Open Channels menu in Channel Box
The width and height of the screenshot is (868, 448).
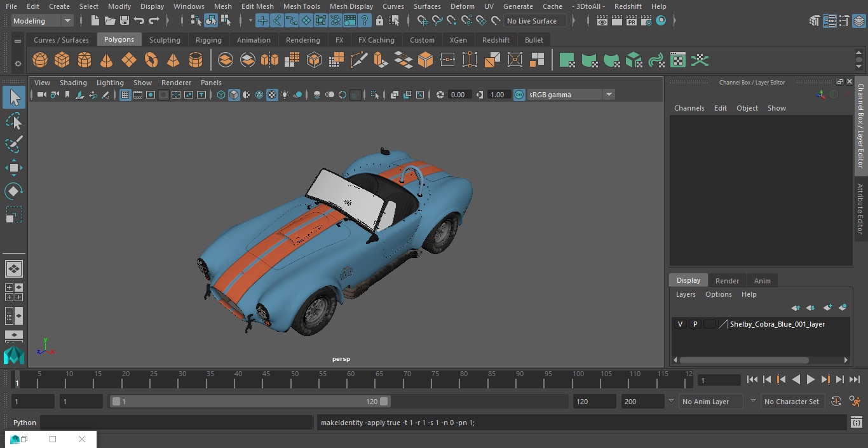[x=689, y=108]
